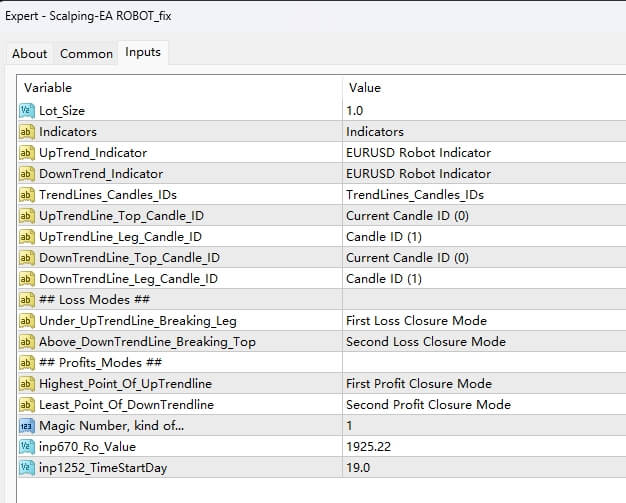Screen dimensions: 626x503
Task: Click the icon beside Lot_Size variable
Action: 27,110
